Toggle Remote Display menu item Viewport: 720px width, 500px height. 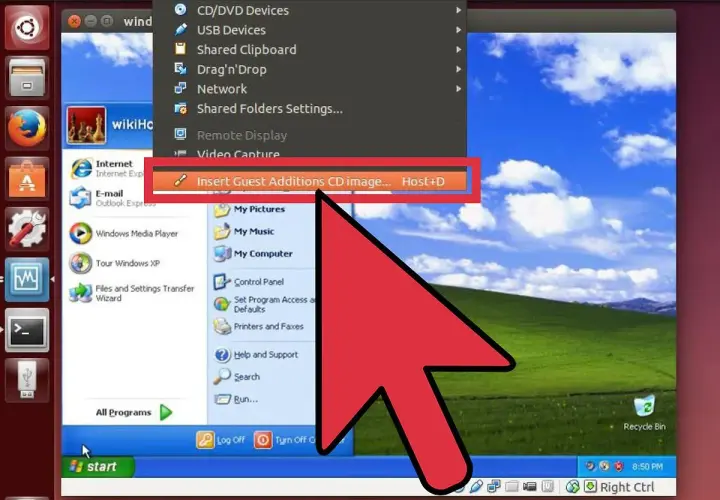(310, 135)
